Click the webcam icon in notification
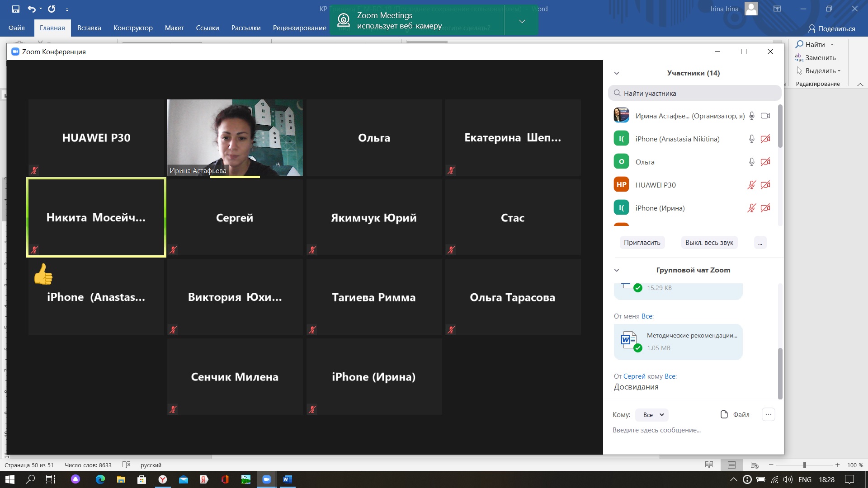The width and height of the screenshot is (868, 488). [x=344, y=20]
